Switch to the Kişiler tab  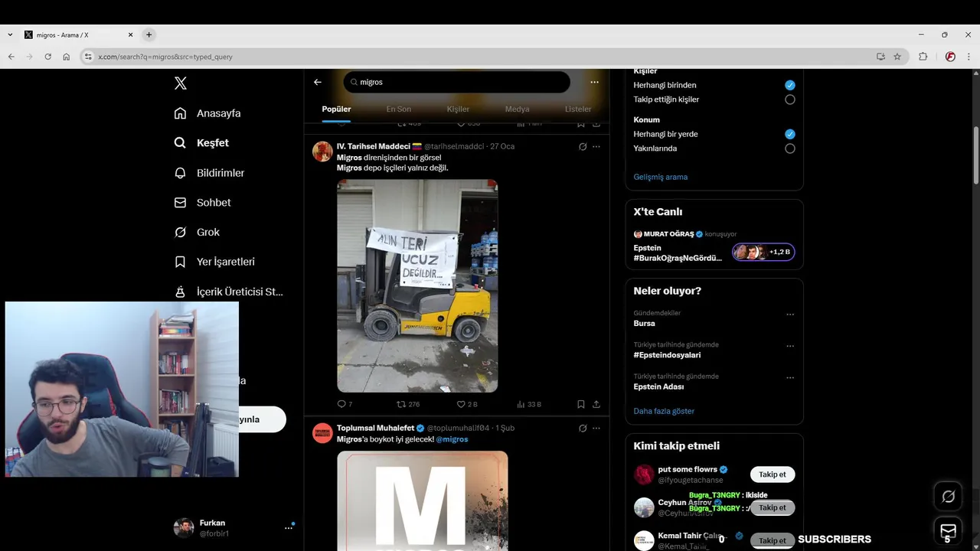tap(458, 109)
